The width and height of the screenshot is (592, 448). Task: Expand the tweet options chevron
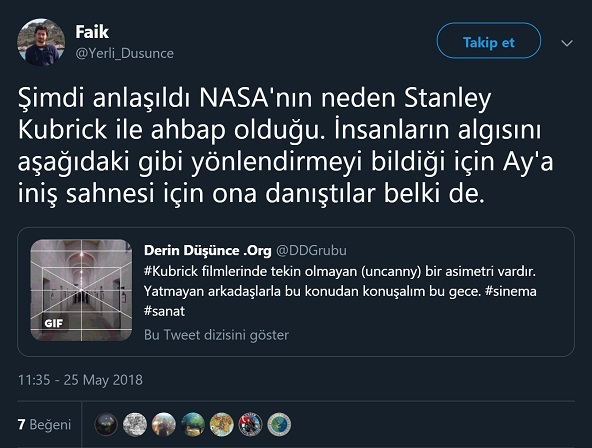[x=567, y=43]
